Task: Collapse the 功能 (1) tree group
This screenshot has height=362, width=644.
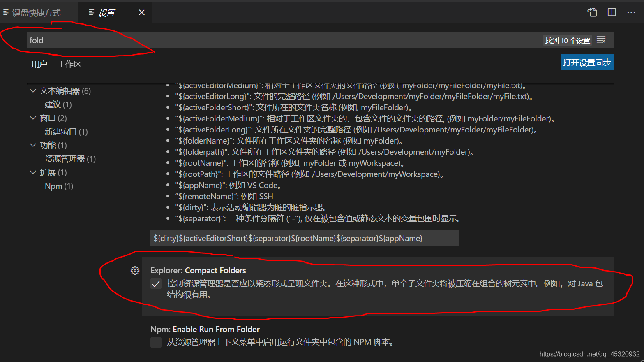Action: coord(33,145)
